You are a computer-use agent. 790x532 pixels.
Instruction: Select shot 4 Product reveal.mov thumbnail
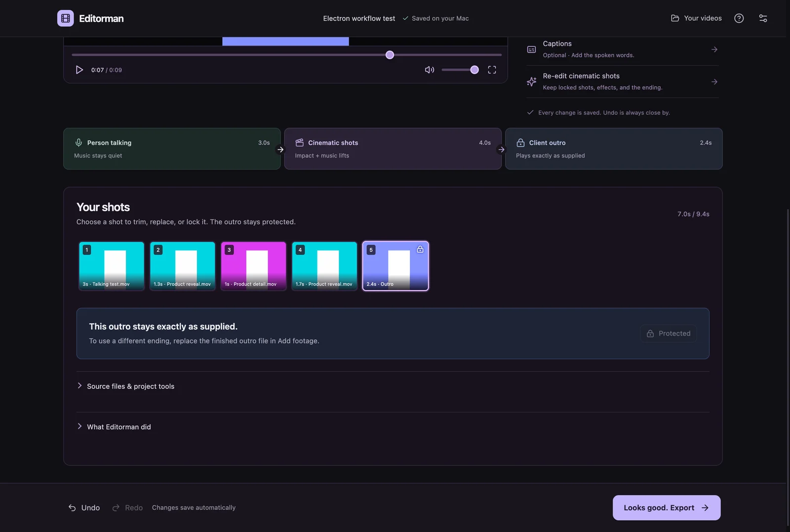click(x=324, y=266)
